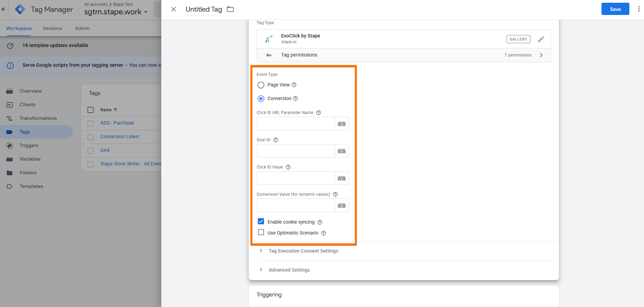This screenshot has height=307, width=644.
Task: Click the Transformations sidebar icon
Action: click(x=10, y=118)
